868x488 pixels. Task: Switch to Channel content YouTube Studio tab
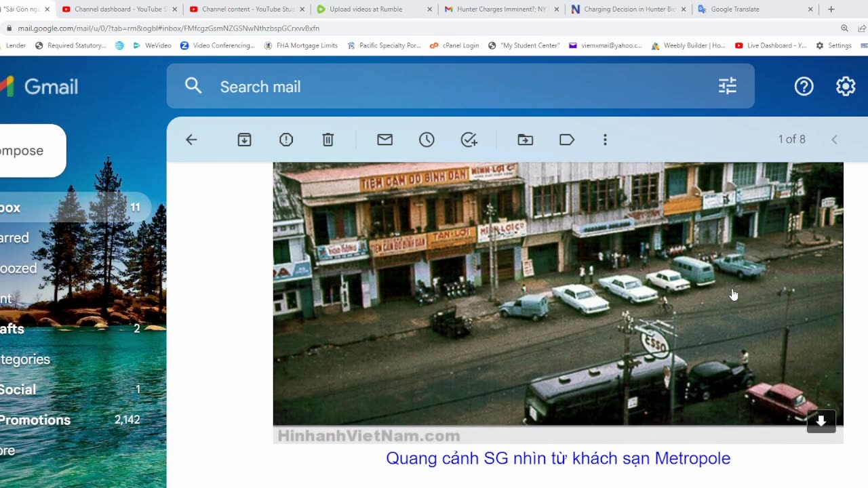[x=247, y=9]
